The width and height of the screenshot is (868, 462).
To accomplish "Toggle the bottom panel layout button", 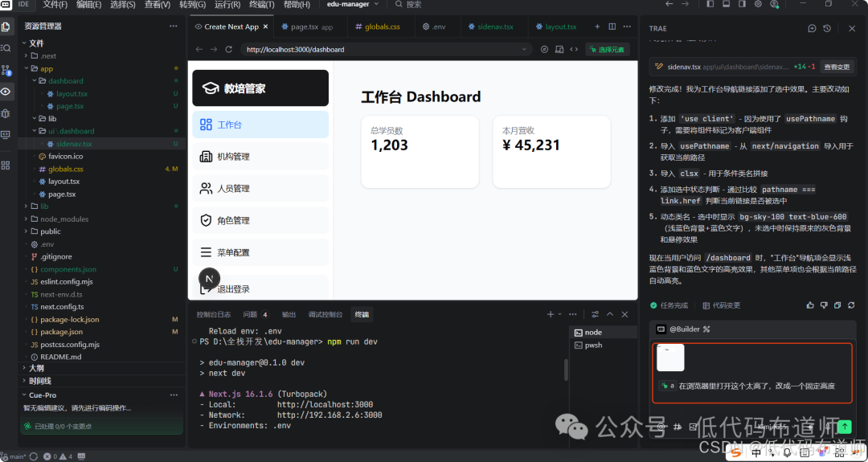I will coord(726,4).
